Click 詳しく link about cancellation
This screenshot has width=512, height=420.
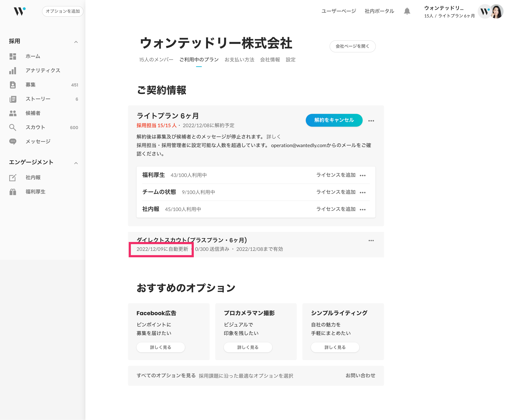click(x=274, y=137)
